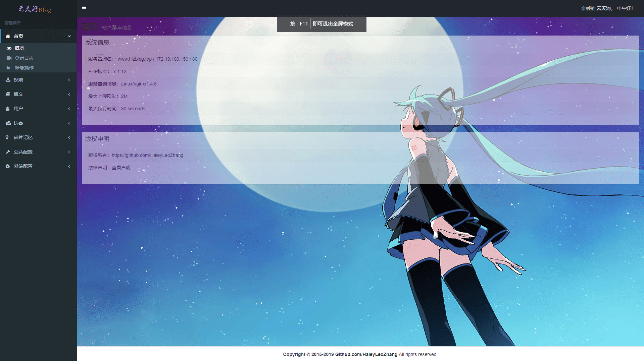Click the server domain www.hlzblog.top value
Image resolution: width=644 pixels, height=361 pixels.
click(135, 59)
